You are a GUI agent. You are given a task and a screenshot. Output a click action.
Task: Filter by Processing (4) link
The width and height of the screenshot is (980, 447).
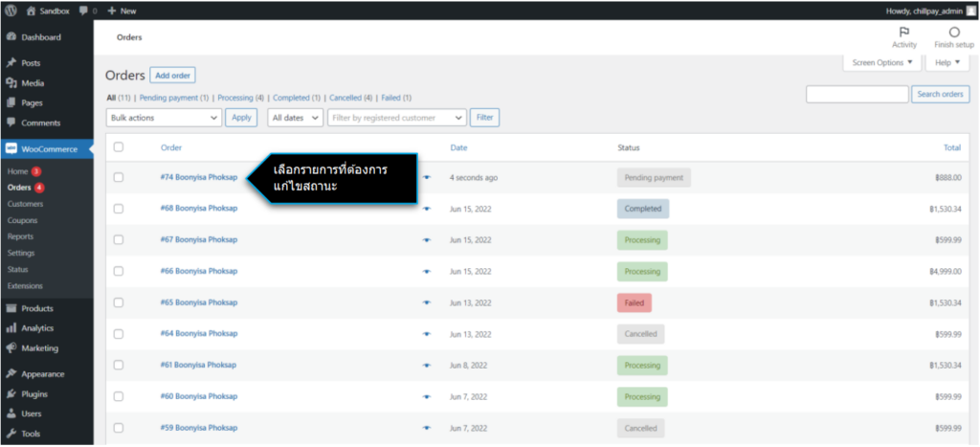(240, 99)
